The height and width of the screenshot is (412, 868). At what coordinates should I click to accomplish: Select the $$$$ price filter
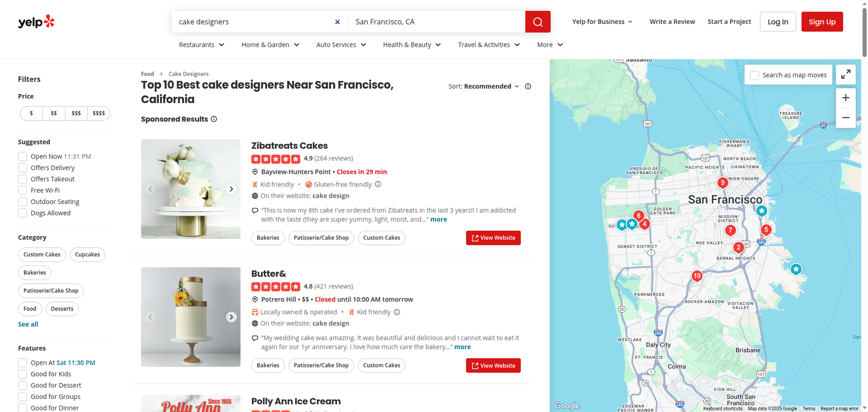99,113
